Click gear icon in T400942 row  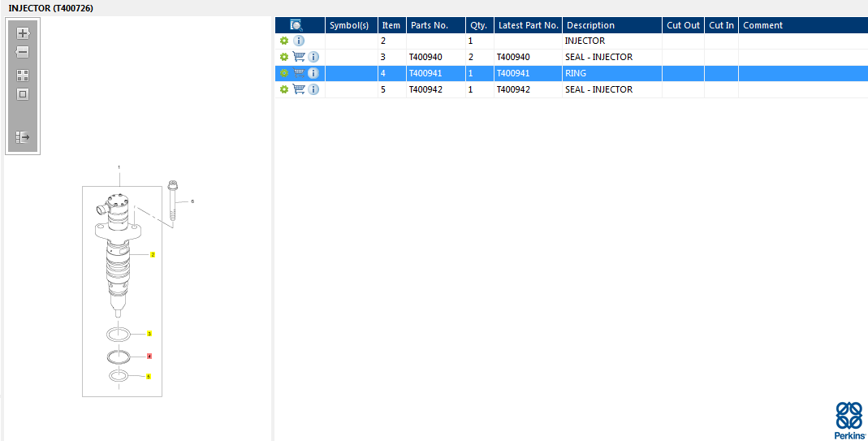point(284,89)
